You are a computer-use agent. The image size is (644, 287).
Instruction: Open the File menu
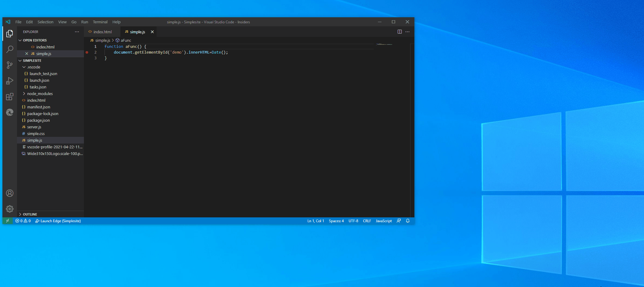18,22
